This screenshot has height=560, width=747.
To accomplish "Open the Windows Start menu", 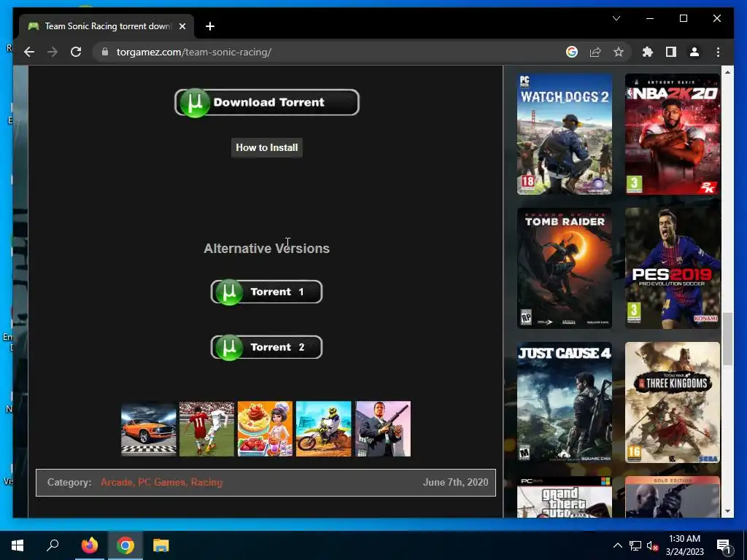I will pyautogui.click(x=18, y=545).
